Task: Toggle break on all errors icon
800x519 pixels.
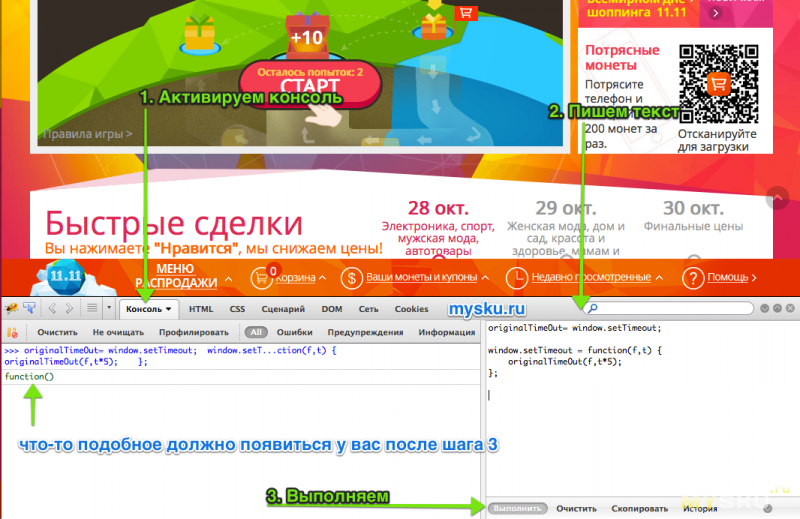Action: [12, 333]
